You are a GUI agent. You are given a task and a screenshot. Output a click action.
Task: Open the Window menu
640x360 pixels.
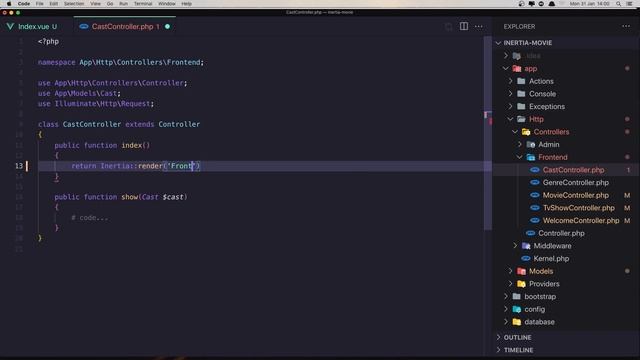[x=167, y=4]
